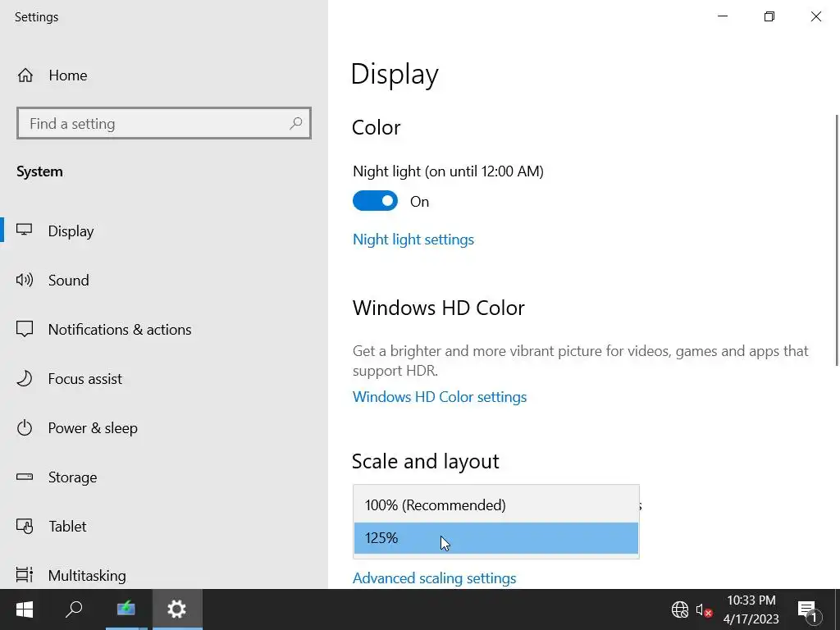Open Night light settings link

[x=413, y=240]
